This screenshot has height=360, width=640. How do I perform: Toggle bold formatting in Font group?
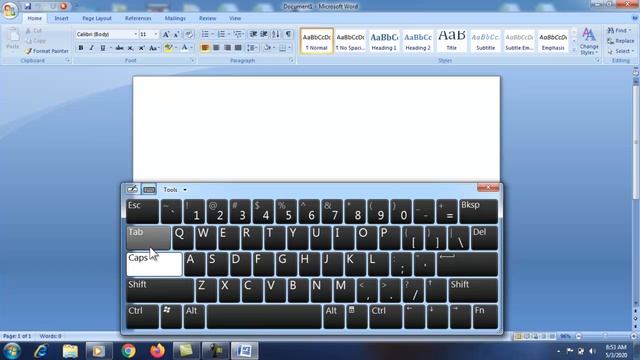pyautogui.click(x=81, y=48)
